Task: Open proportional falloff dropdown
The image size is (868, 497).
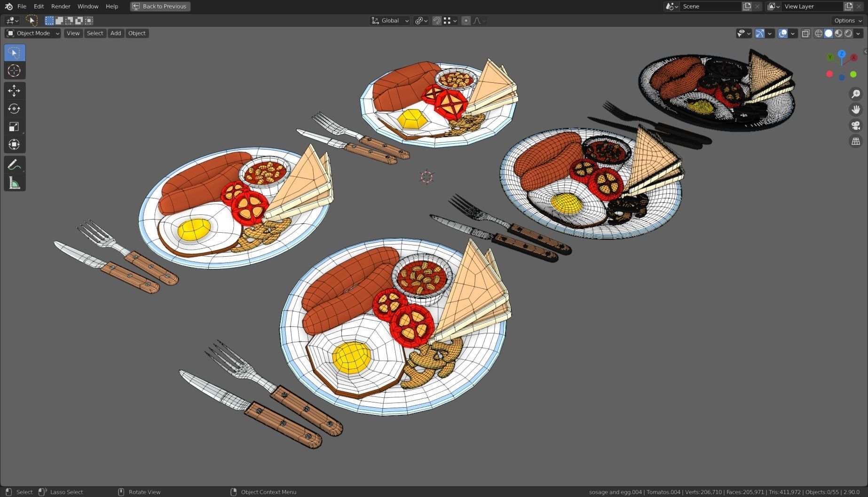Action: (x=479, y=21)
